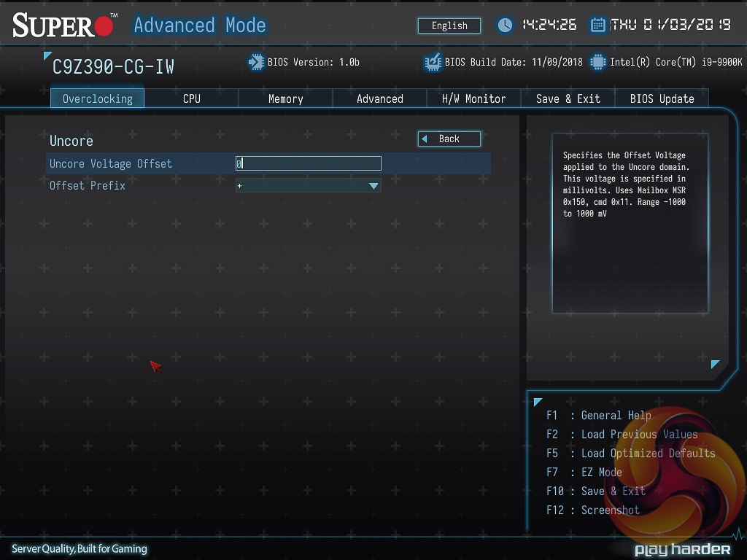The image size is (747, 560).
Task: Open the English language selector
Action: (449, 26)
